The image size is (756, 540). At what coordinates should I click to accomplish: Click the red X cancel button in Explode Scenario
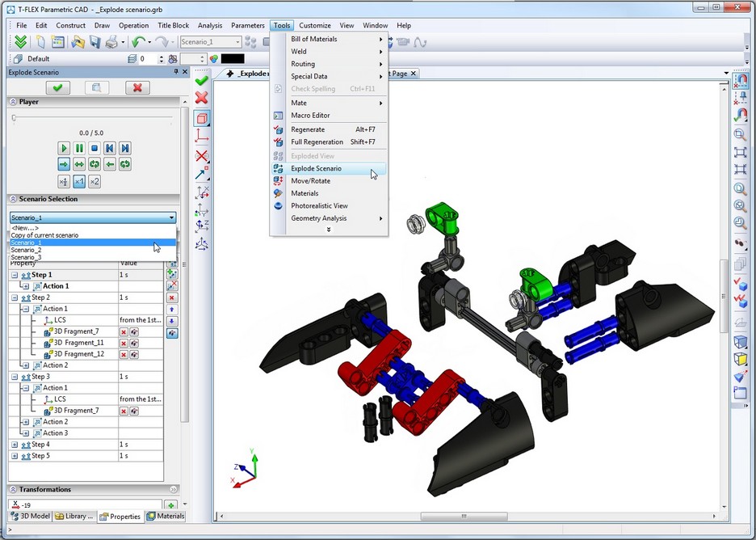pos(137,87)
